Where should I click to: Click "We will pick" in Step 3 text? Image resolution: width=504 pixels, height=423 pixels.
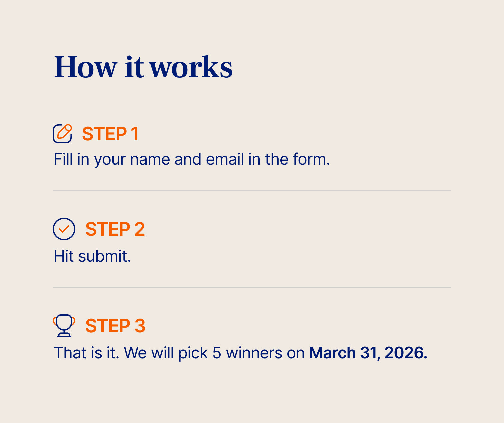tap(166, 353)
